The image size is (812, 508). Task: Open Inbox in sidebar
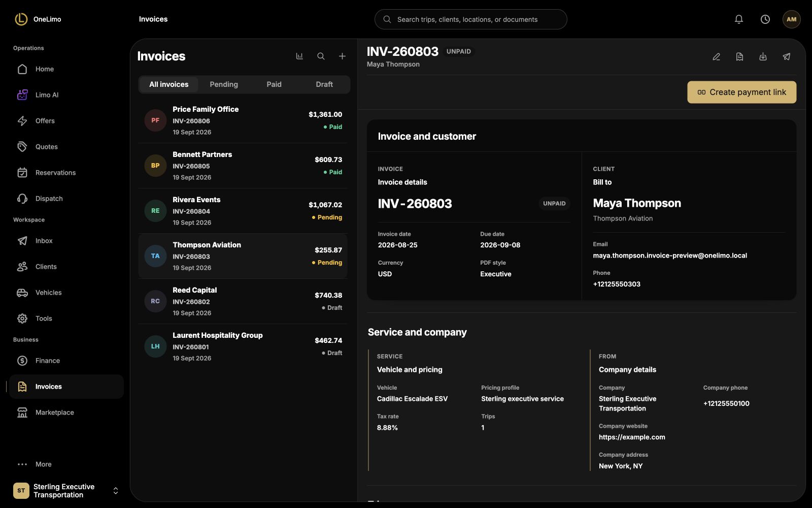click(66, 241)
